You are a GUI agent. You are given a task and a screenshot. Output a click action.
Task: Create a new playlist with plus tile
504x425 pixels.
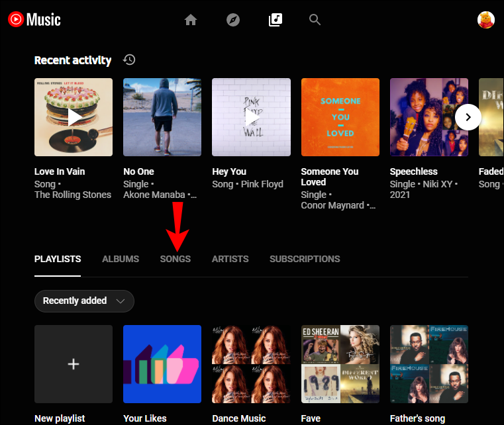click(74, 364)
